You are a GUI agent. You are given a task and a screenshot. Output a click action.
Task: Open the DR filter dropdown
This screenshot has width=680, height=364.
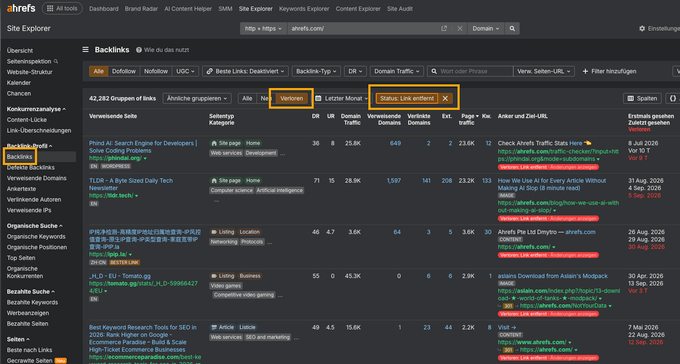pyautogui.click(x=355, y=71)
